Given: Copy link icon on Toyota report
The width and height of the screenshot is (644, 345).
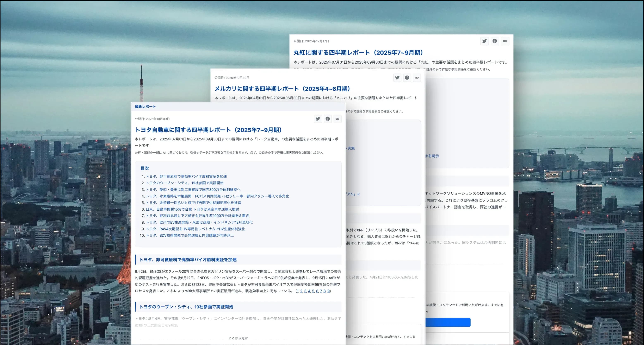Looking at the screenshot, I should click(337, 119).
